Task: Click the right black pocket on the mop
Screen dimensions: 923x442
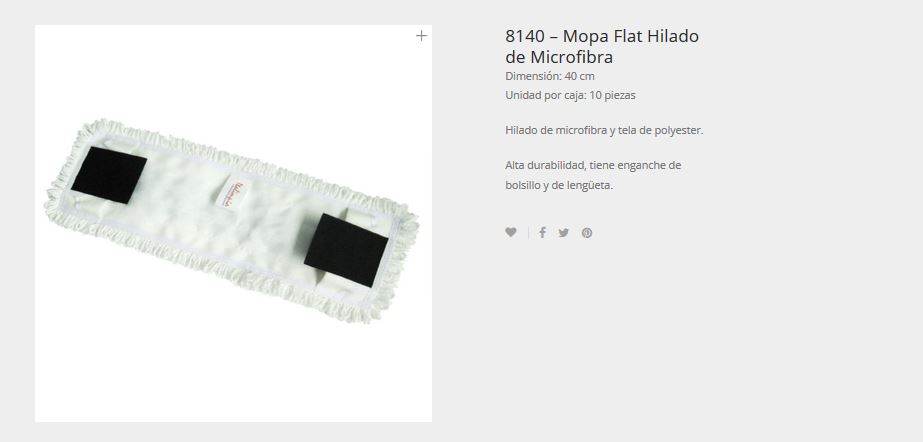Action: pyautogui.click(x=346, y=250)
